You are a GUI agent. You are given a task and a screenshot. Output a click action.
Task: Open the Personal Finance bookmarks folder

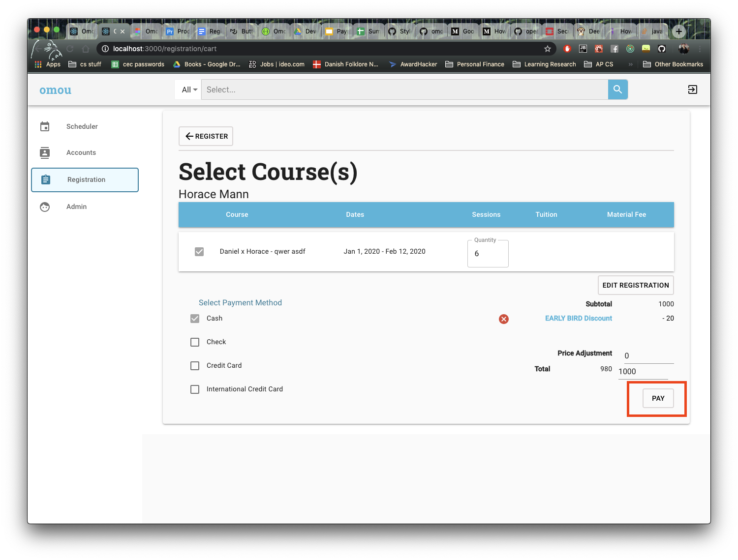[x=475, y=64]
